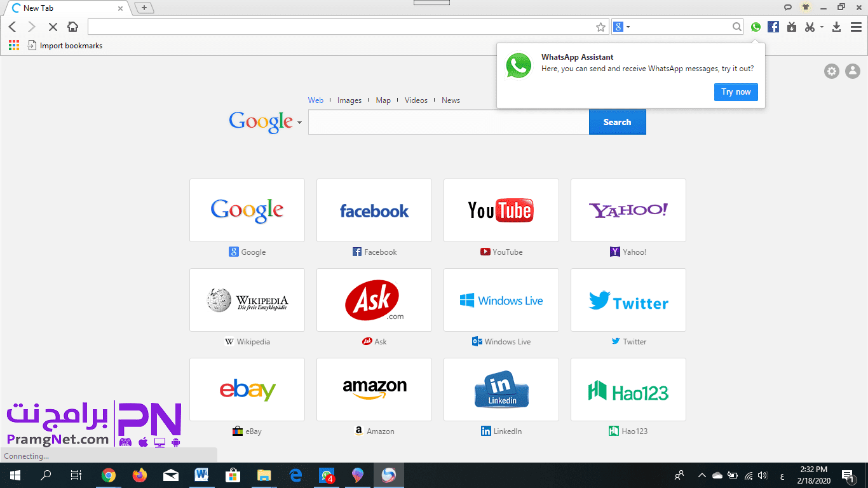Open the skin t-shirt icon
Screen dimensions: 868x488
(806, 7)
